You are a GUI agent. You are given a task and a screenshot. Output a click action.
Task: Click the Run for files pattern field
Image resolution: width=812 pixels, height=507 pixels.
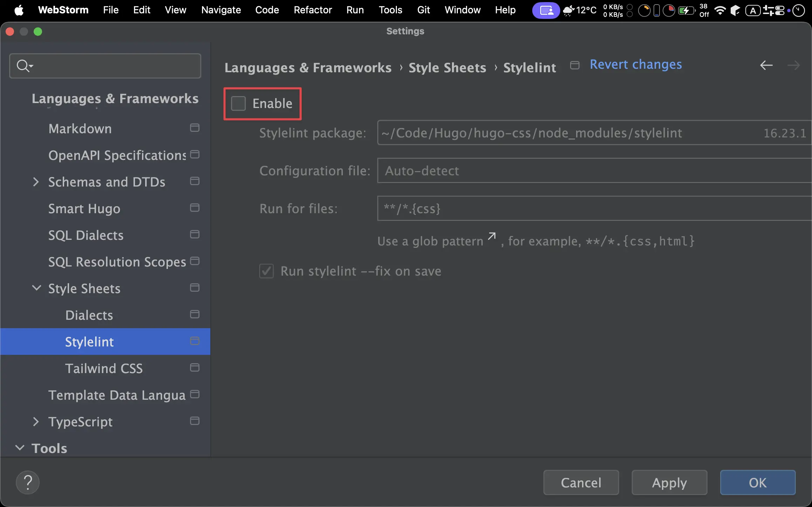594,209
